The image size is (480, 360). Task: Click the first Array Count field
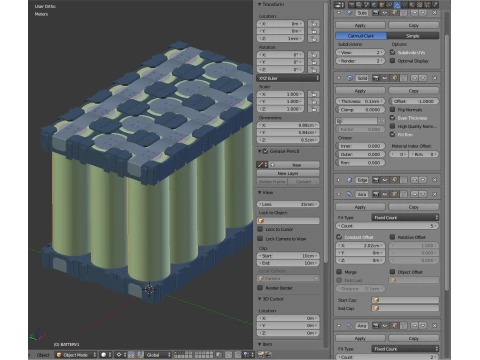[x=387, y=226]
